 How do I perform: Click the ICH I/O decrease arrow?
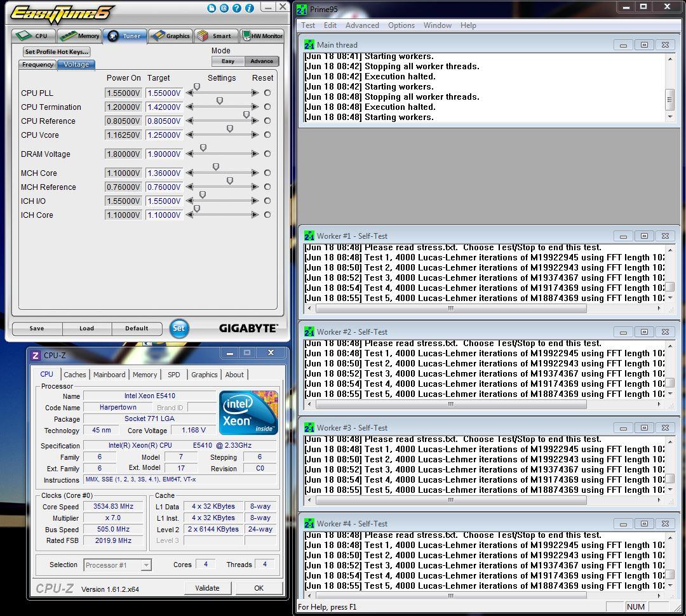(189, 201)
